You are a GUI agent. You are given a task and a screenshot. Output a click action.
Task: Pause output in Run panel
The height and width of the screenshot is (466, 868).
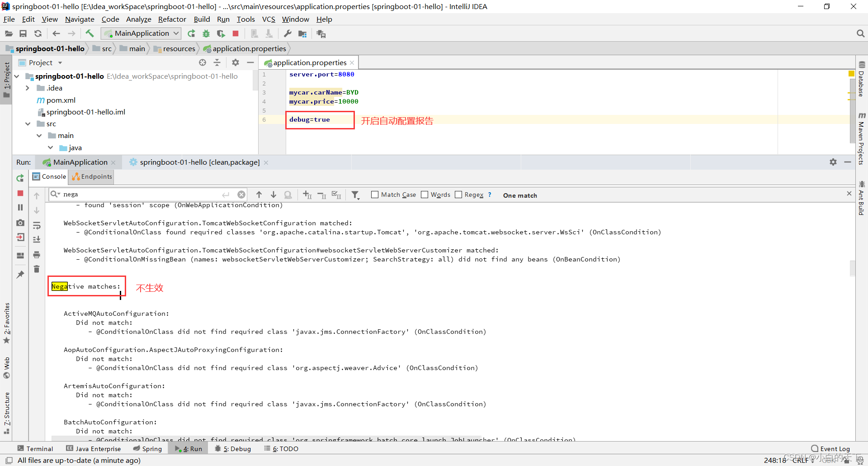pyautogui.click(x=20, y=207)
